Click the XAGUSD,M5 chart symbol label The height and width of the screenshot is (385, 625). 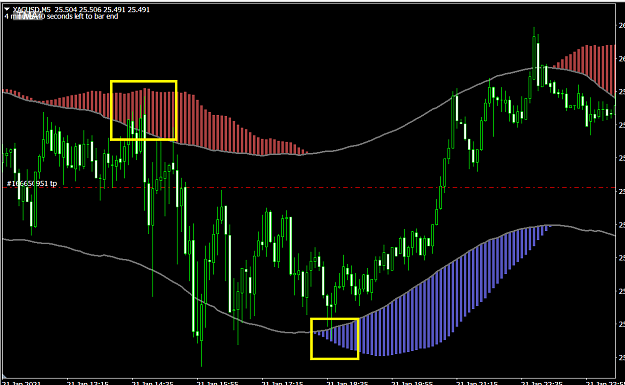[31, 10]
